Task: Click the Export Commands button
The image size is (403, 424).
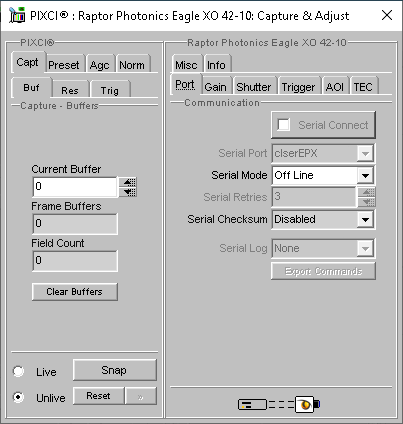Action: 323,271
